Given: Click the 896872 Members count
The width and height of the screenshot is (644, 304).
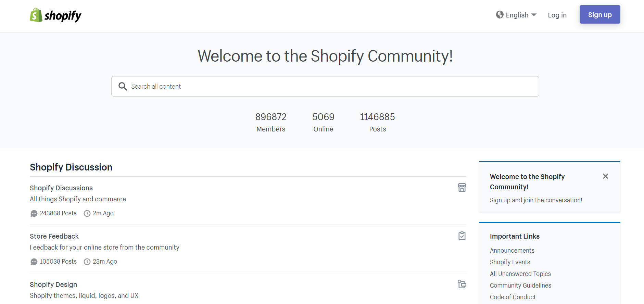Looking at the screenshot, I should click(x=271, y=122).
